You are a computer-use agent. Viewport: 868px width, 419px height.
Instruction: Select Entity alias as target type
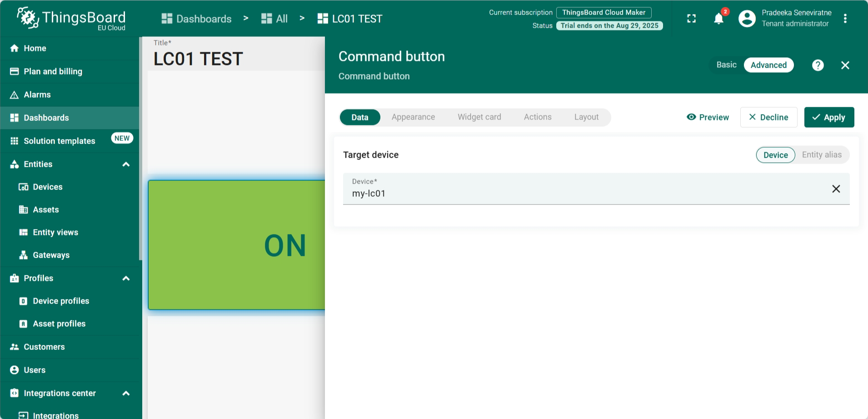[x=822, y=155]
